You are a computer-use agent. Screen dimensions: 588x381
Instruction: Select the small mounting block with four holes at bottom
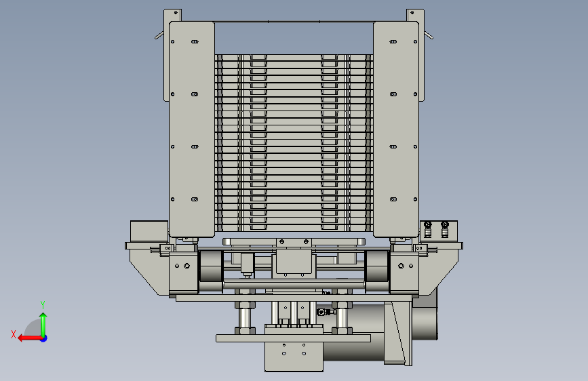[x=294, y=357]
